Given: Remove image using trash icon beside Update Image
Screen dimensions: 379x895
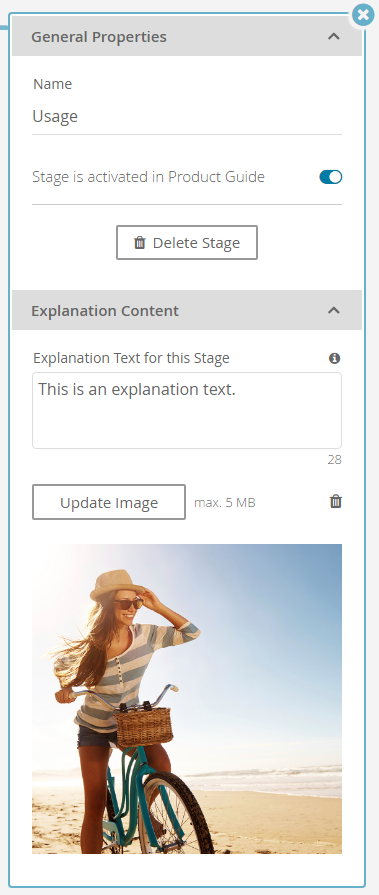Looking at the screenshot, I should [336, 502].
